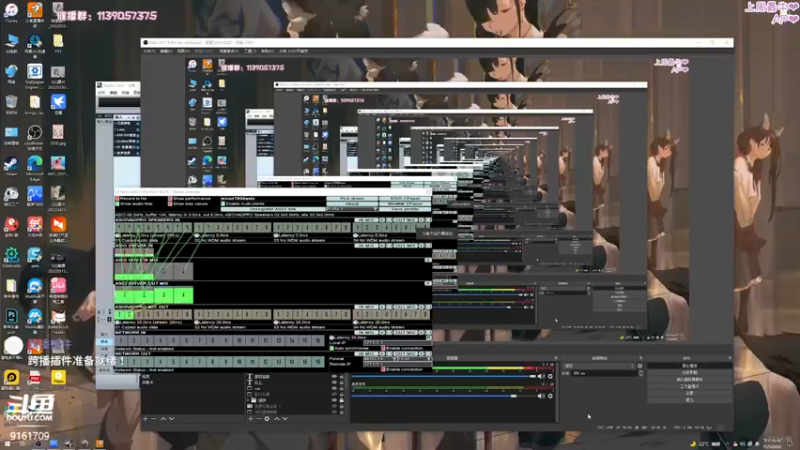Add a source with plus icon in OBS sources panel

coord(250,418)
